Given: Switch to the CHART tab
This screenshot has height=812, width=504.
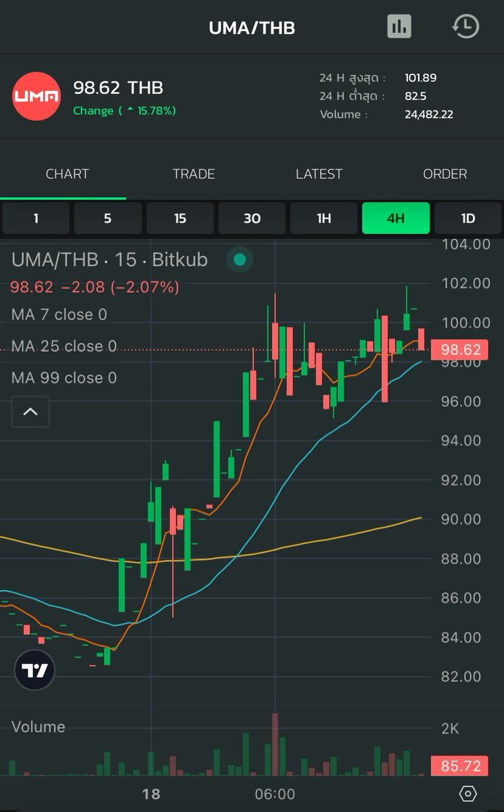Looking at the screenshot, I should pos(67,174).
